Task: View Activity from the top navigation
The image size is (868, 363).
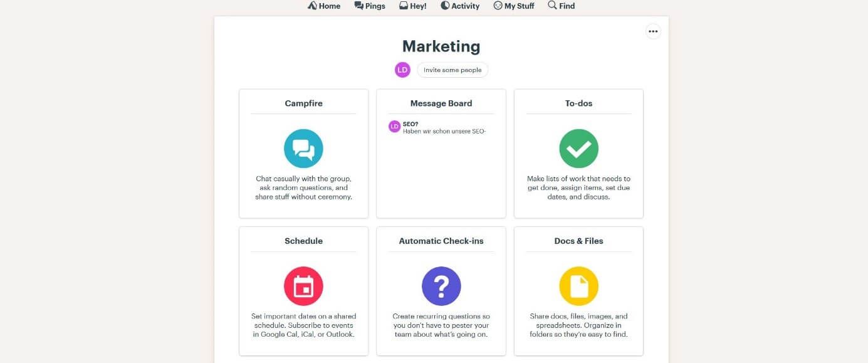Action: click(x=460, y=6)
